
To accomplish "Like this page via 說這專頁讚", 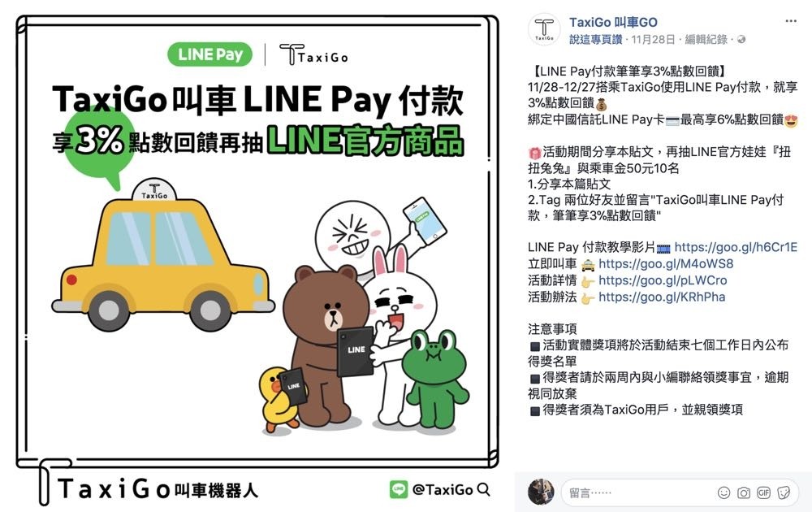I will (x=595, y=39).
